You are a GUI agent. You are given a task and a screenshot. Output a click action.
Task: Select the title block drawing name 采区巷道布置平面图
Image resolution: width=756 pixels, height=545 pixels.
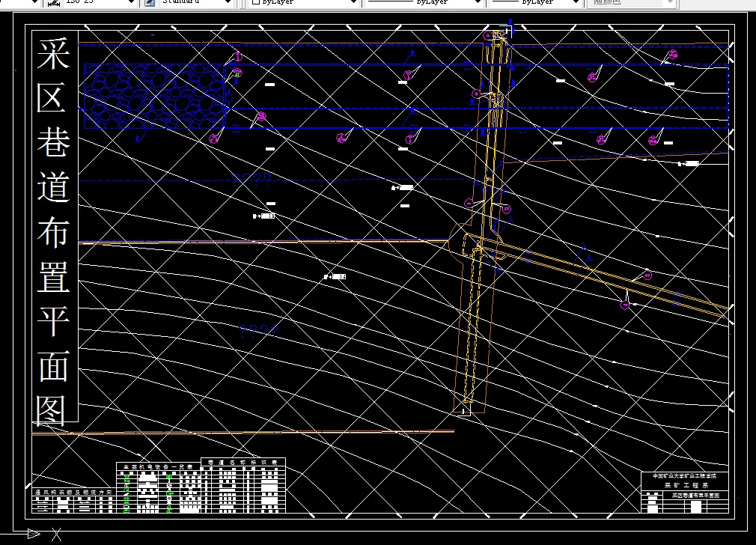695,496
